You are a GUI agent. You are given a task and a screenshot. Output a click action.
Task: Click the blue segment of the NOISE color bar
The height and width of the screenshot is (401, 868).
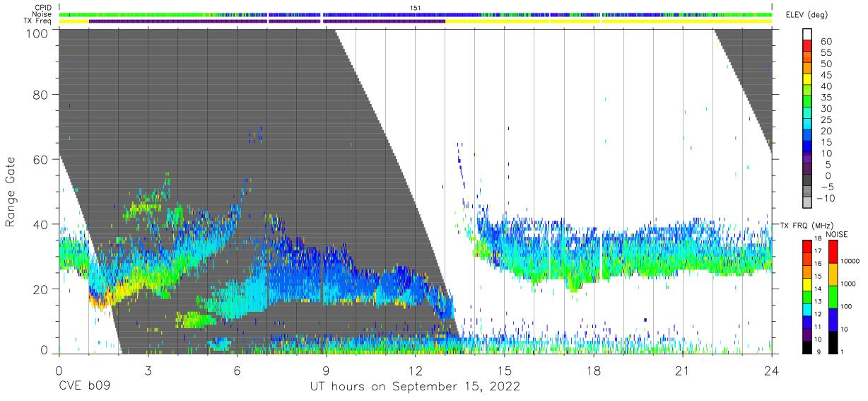click(x=832, y=319)
